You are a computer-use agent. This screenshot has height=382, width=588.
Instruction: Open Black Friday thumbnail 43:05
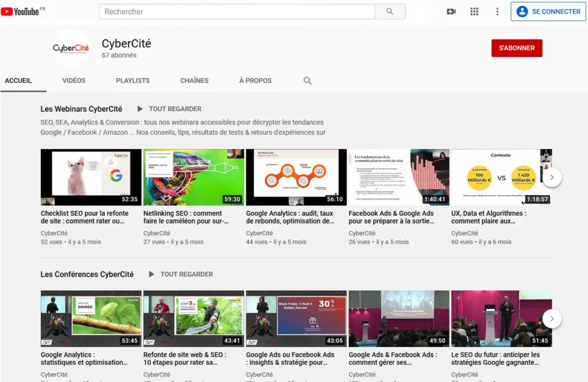[296, 319]
